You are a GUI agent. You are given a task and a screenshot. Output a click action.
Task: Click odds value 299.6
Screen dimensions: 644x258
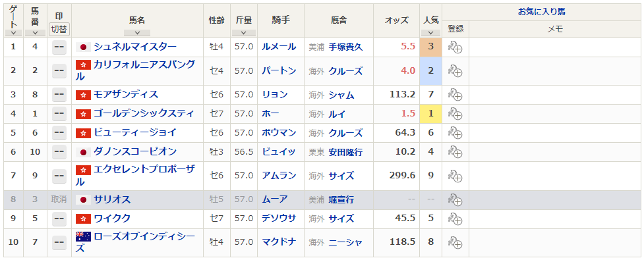tap(402, 176)
